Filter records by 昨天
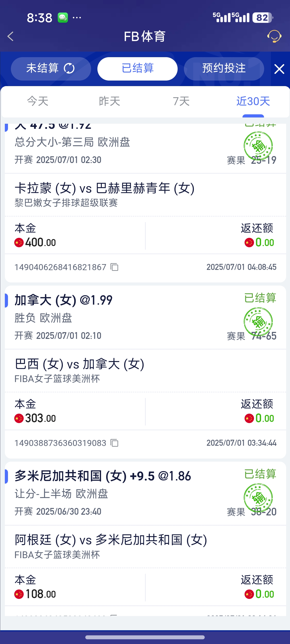The width and height of the screenshot is (290, 644). pos(110,101)
